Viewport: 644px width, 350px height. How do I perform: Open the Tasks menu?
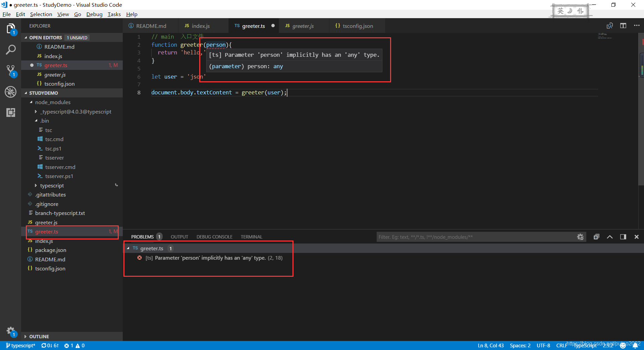click(x=114, y=14)
